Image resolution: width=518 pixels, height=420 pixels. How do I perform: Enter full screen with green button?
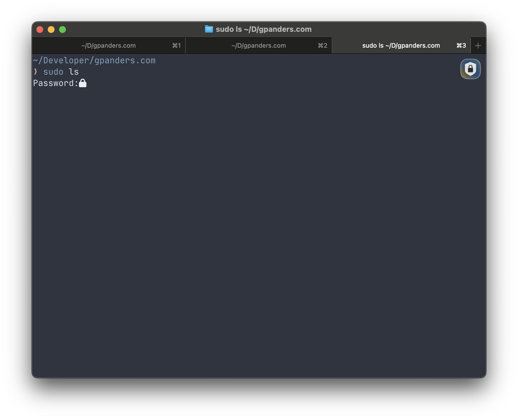pos(62,30)
